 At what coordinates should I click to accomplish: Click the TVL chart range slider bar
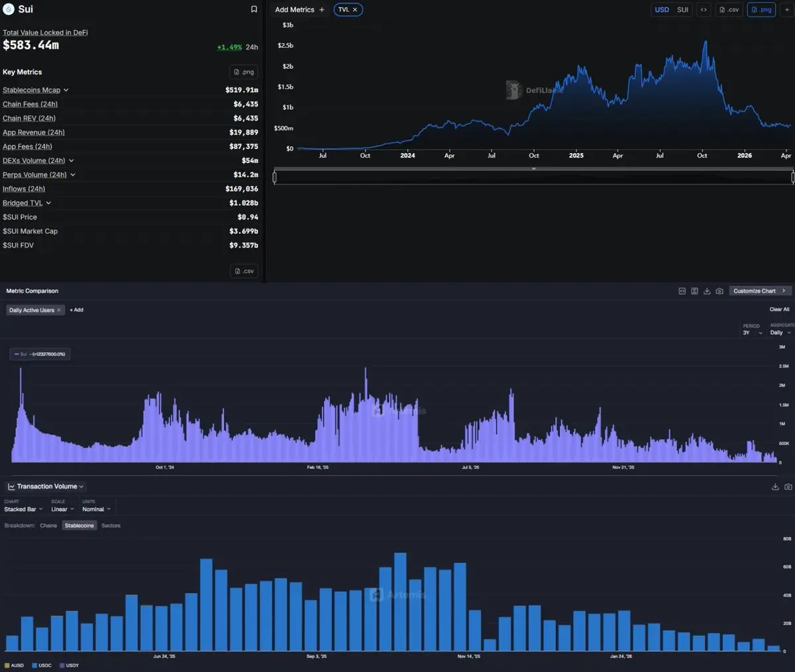[x=533, y=177]
